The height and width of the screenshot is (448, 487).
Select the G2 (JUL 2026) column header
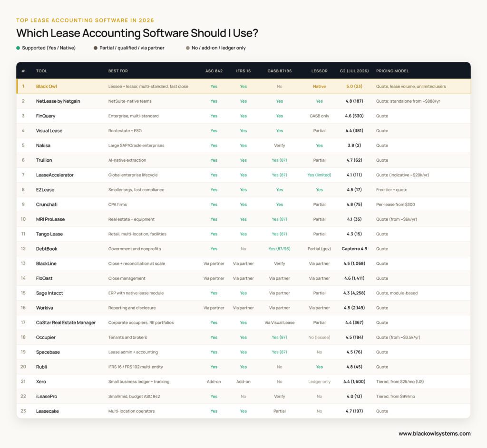[354, 71]
